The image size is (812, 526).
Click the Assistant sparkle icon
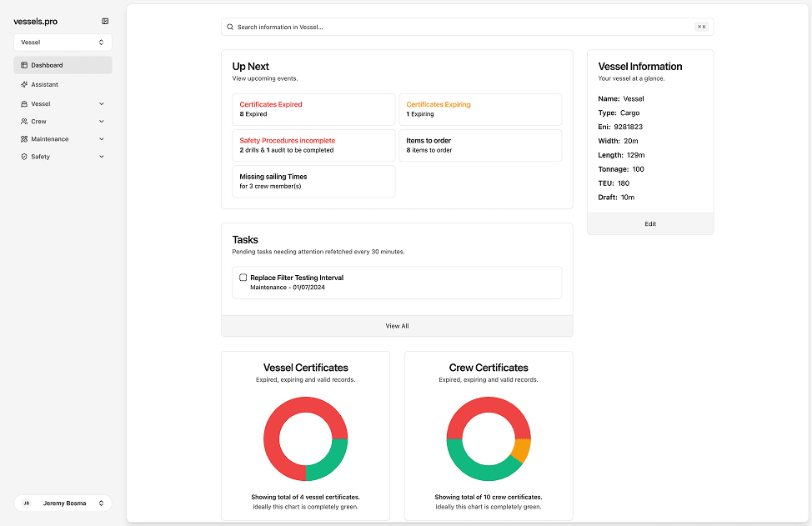24,84
